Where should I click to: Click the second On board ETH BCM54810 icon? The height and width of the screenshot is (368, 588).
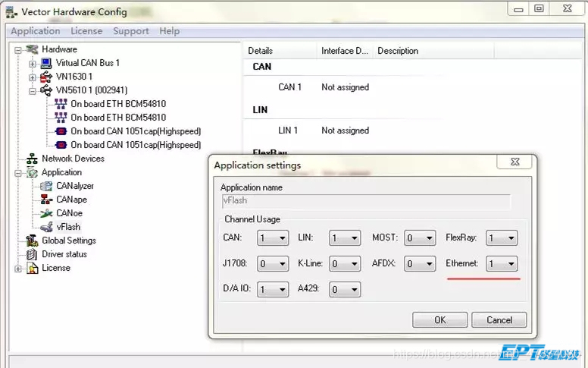[61, 118]
